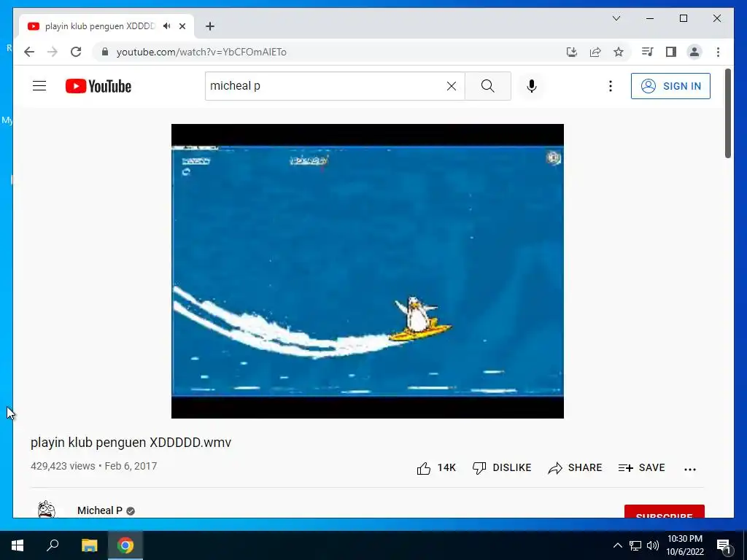Show hidden tray icons chevron

(x=617, y=545)
